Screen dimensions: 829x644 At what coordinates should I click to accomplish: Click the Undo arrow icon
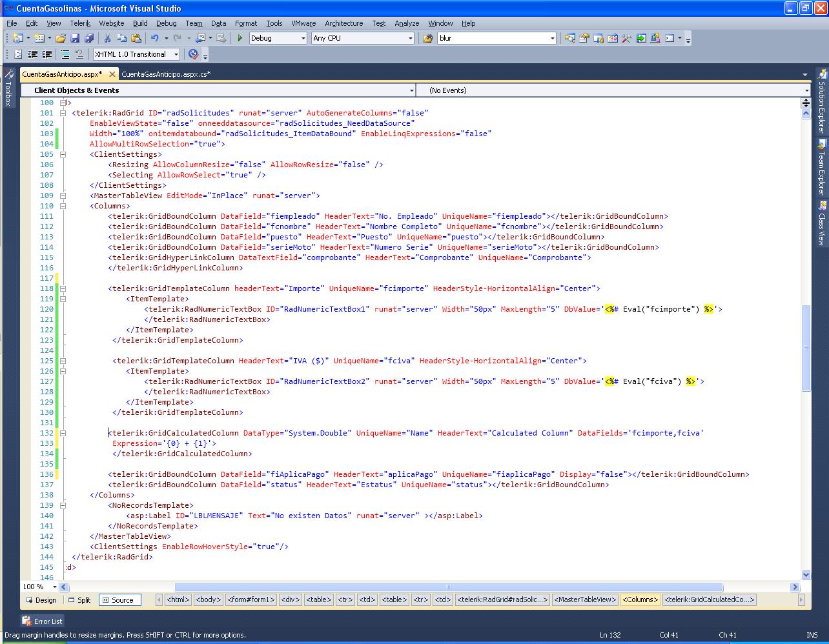[x=155, y=38]
